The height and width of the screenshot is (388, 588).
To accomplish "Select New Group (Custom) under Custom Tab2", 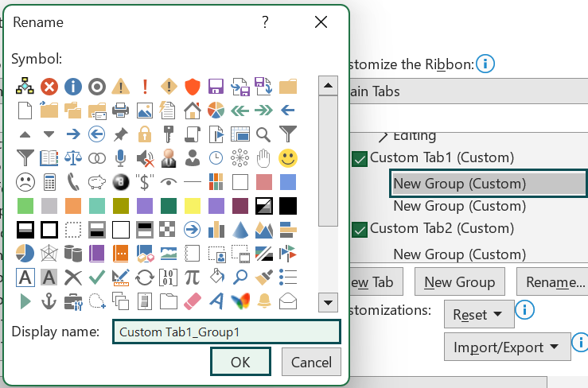I will 459,254.
